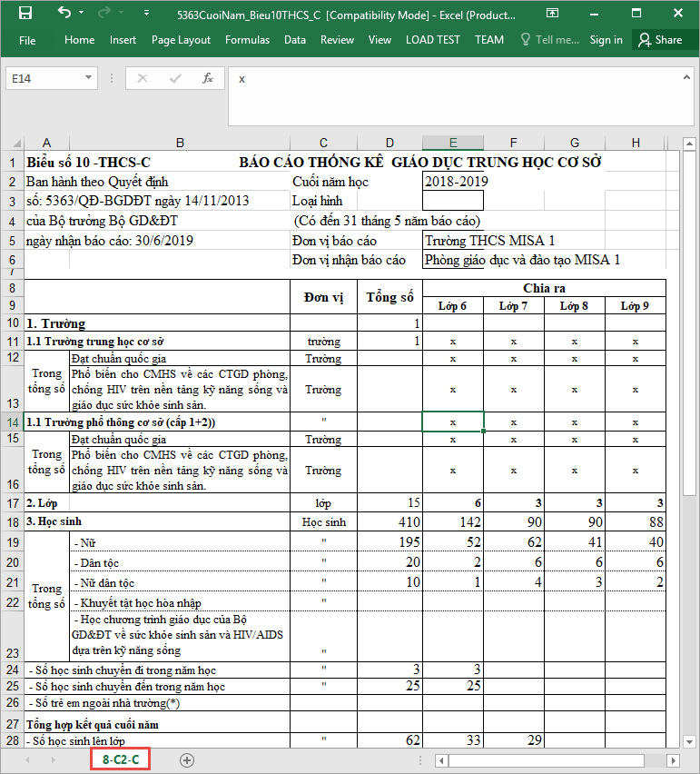The height and width of the screenshot is (774, 700).
Task: Click the sheet tab bar split handle dots
Action: point(420,760)
